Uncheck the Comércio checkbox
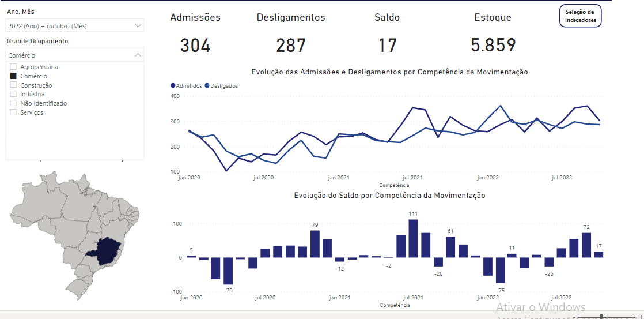The image size is (644, 319). tap(13, 76)
